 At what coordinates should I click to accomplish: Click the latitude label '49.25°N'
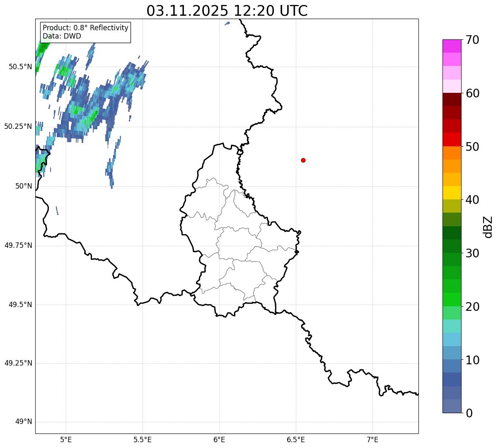pos(18,363)
